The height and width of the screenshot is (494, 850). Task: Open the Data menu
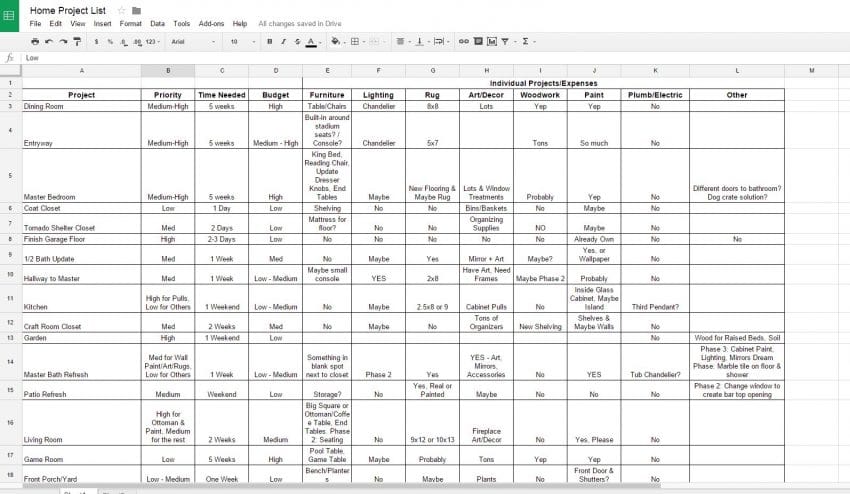(157, 24)
